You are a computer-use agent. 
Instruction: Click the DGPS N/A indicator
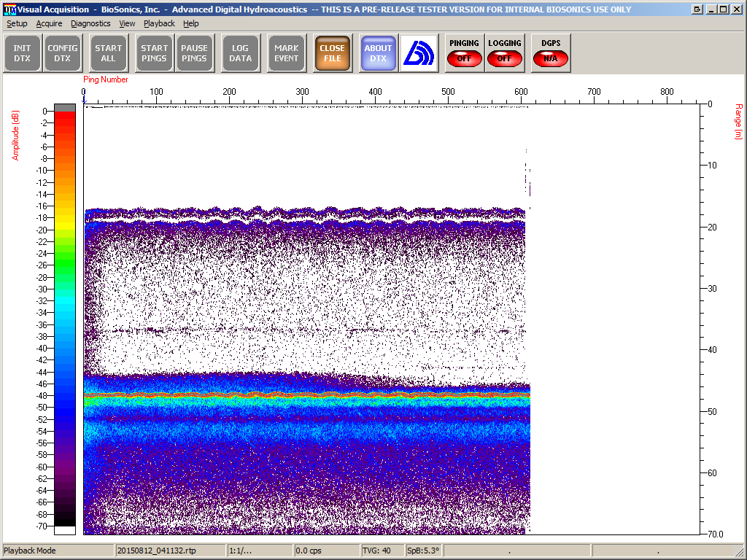click(551, 53)
